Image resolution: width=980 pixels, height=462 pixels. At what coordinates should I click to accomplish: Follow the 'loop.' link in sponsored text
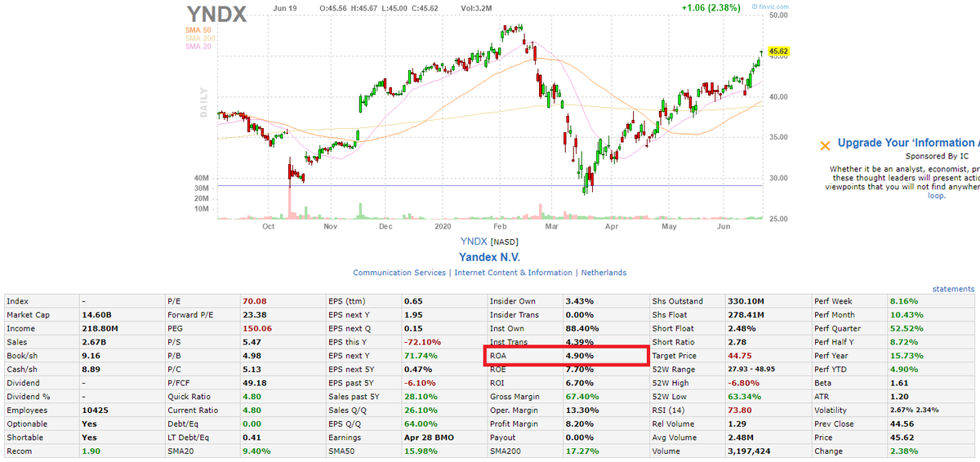[937, 196]
